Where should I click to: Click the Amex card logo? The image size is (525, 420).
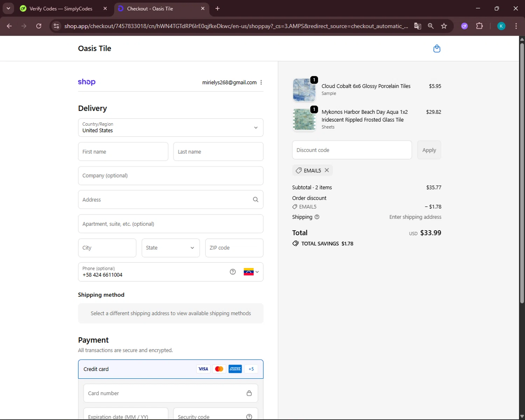tap(235, 369)
